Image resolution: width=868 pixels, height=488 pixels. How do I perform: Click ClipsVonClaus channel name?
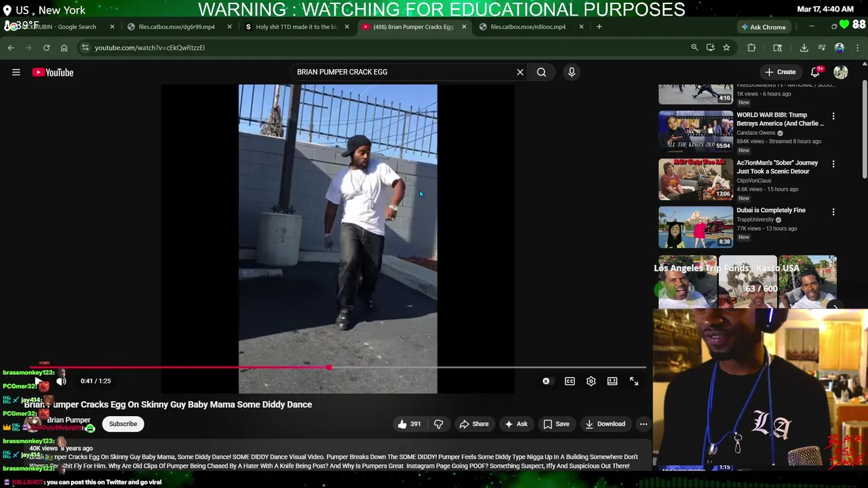(x=754, y=180)
